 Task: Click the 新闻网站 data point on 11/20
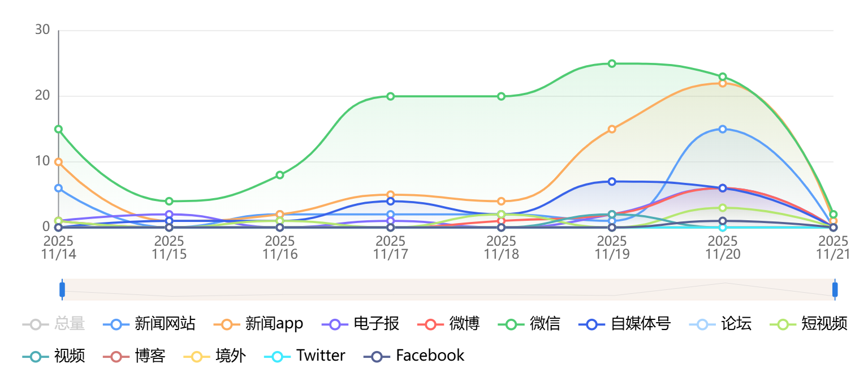[x=723, y=129]
